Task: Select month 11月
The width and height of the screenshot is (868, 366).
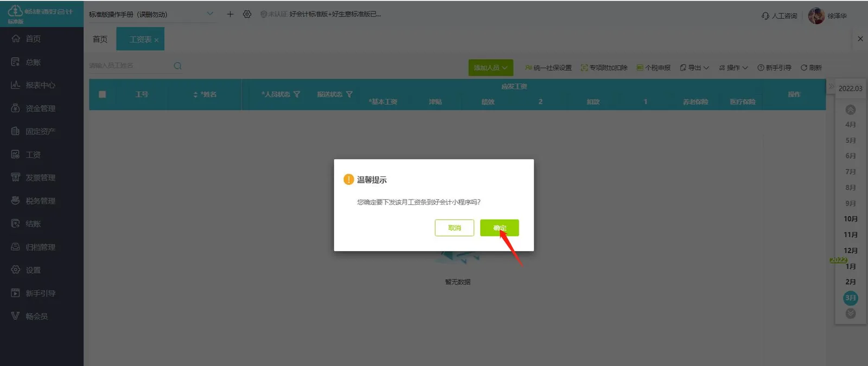Action: [851, 235]
